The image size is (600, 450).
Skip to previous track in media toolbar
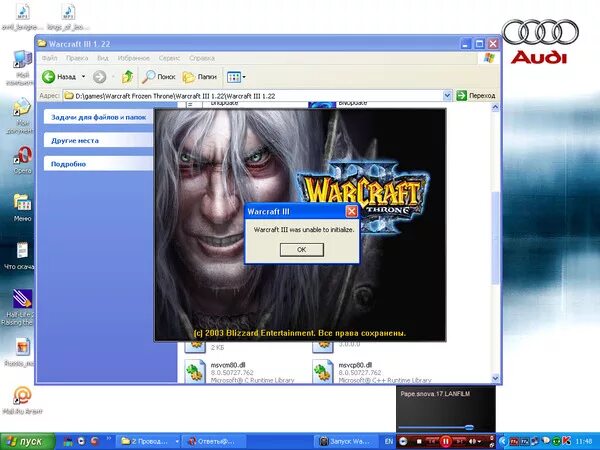click(x=432, y=442)
